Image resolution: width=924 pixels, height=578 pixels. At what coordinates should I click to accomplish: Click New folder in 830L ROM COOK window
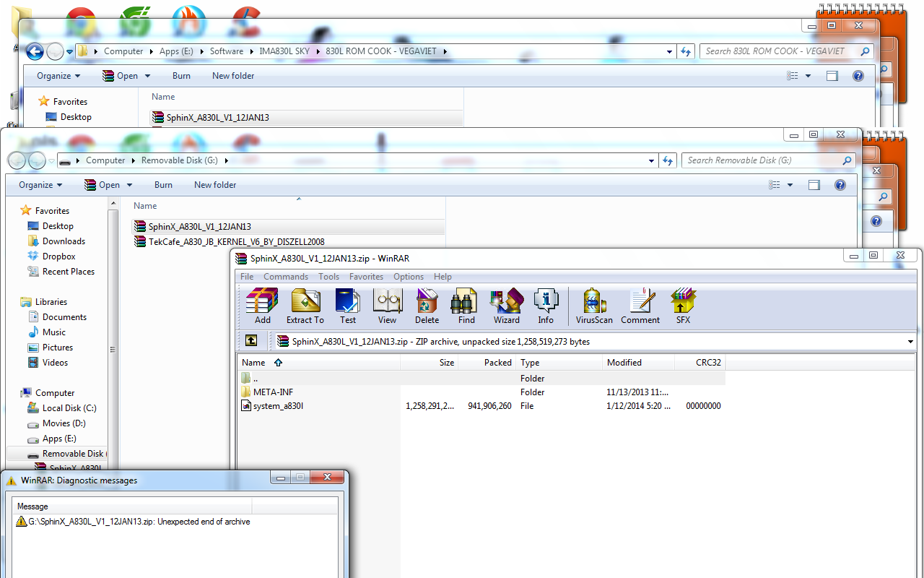click(233, 76)
